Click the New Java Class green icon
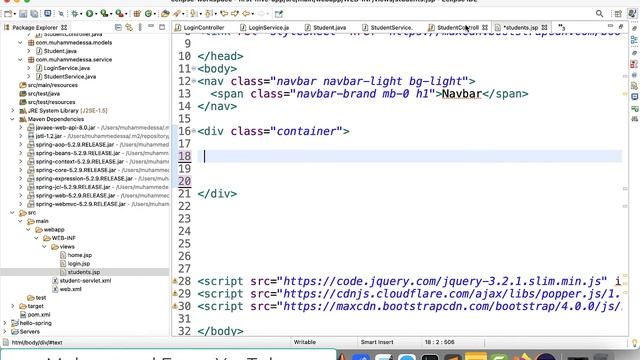640x360 pixels. [x=148, y=13]
